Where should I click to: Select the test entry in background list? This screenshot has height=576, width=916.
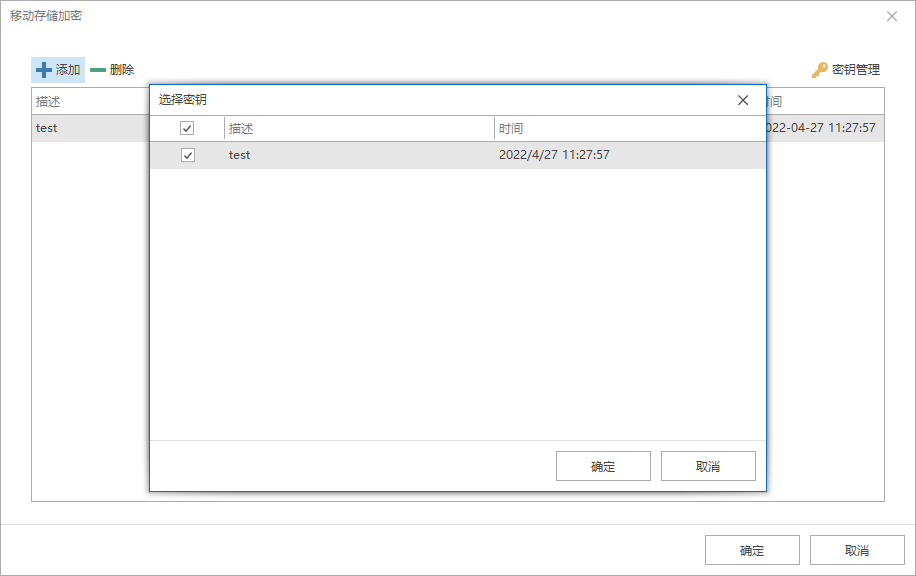point(91,128)
